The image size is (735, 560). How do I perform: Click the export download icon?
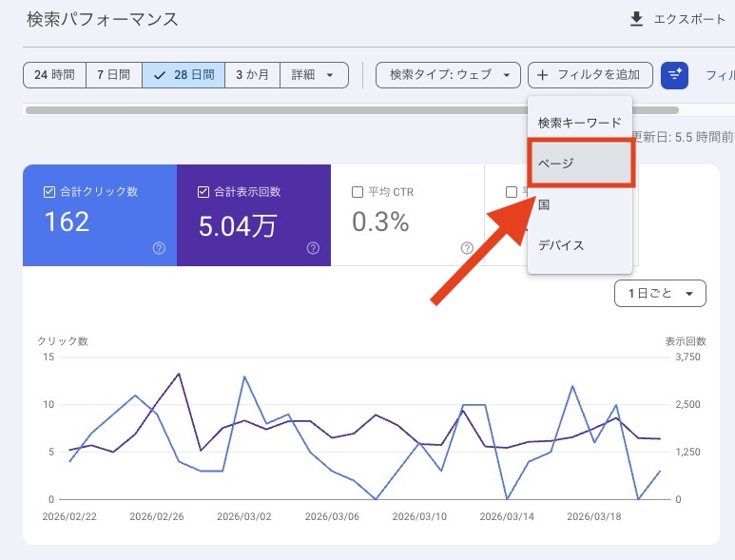[636, 19]
